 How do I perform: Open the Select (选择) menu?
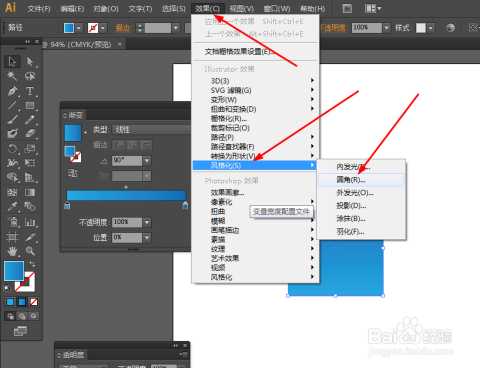point(174,9)
